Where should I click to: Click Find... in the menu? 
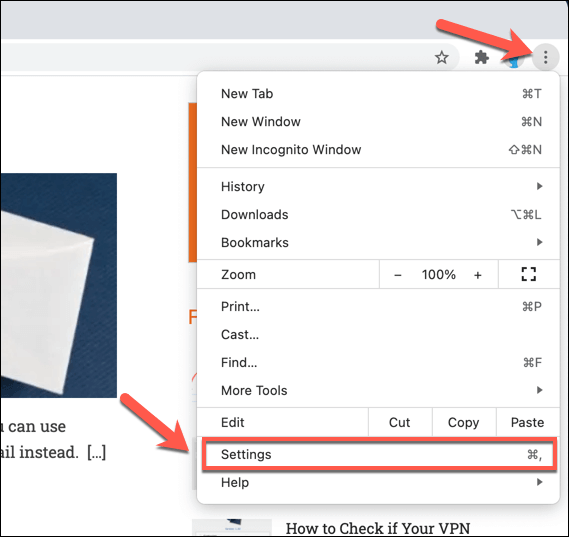[x=378, y=362]
